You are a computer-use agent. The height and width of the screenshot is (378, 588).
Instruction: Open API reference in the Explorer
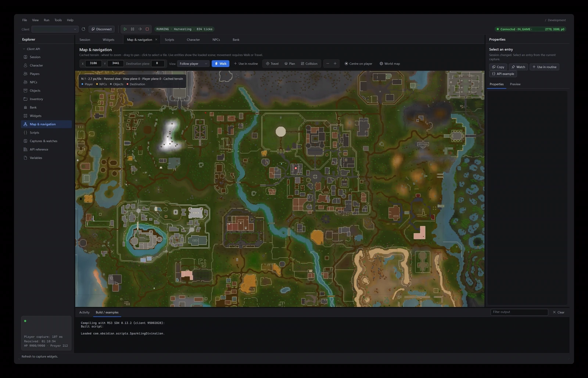46,150
